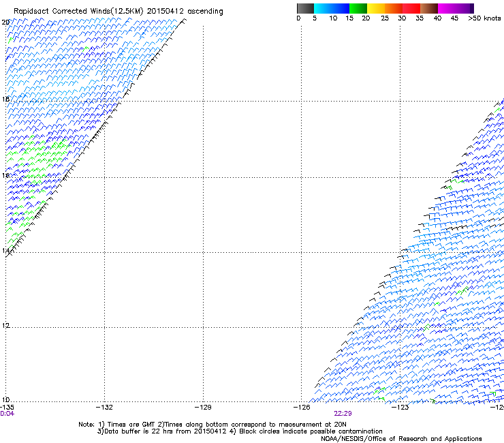
Task: Click the '>50 knots' legend label
Action: [x=484, y=18]
